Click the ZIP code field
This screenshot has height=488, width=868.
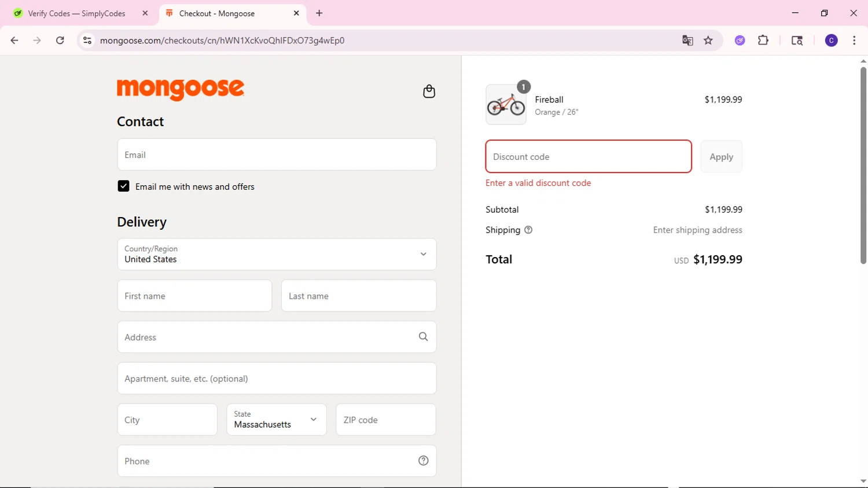tap(386, 420)
